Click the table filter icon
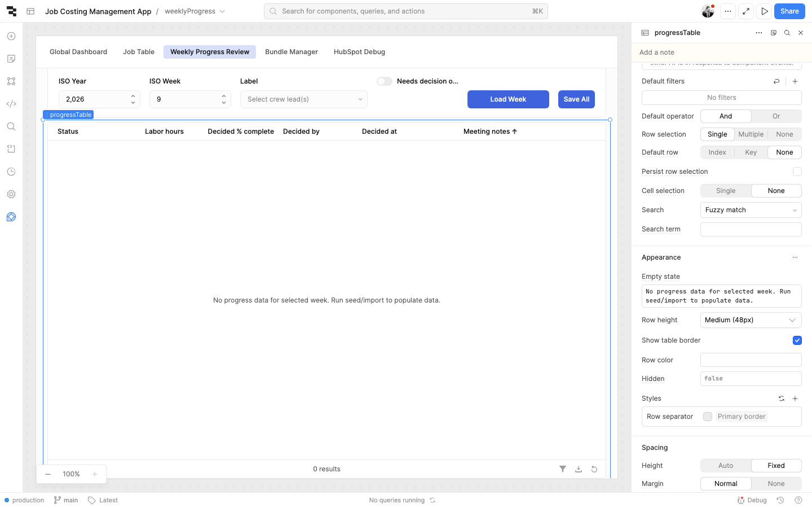Viewport: 812px width, 508px height. click(x=562, y=469)
